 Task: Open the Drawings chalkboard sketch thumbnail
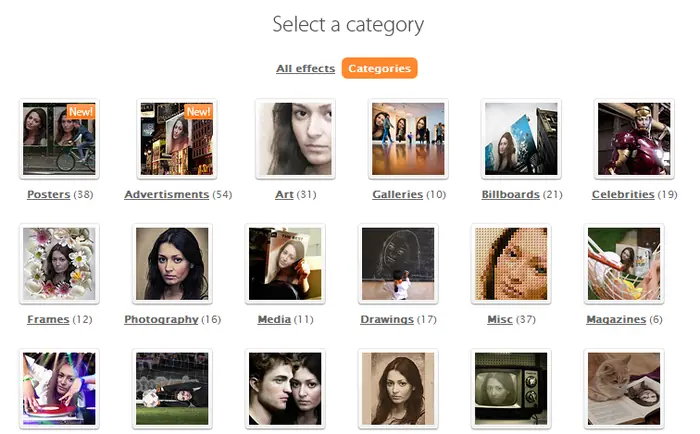pyautogui.click(x=398, y=264)
